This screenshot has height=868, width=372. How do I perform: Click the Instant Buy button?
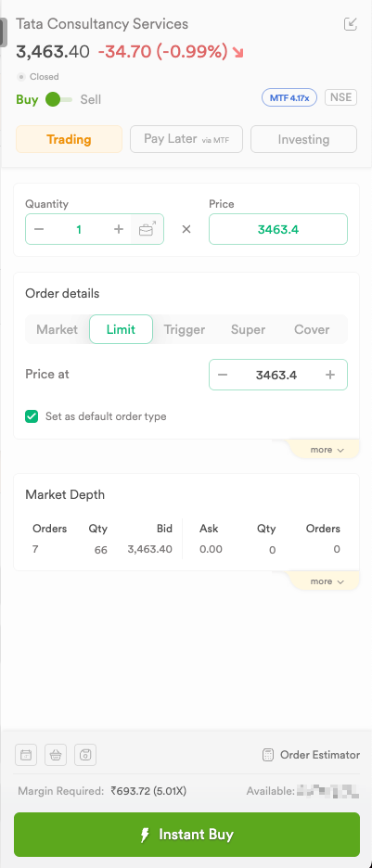(x=186, y=835)
